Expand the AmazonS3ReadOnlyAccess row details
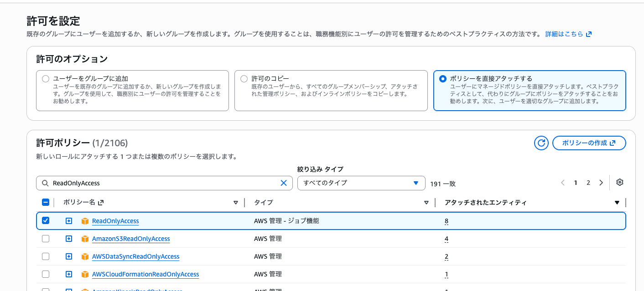 click(69, 239)
